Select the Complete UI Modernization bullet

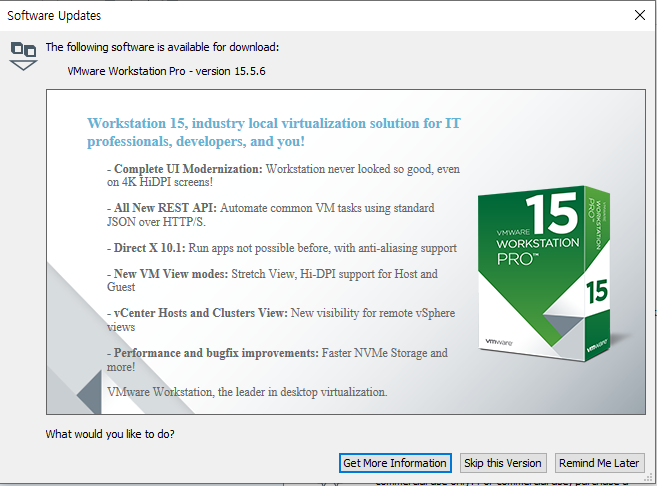286,177
